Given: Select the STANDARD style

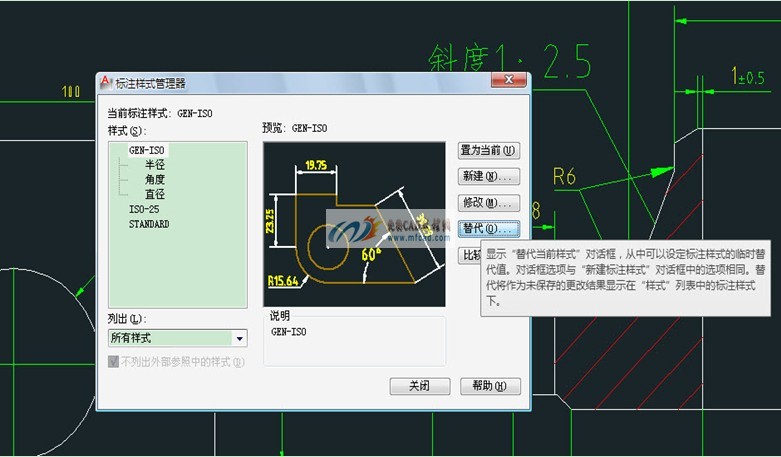Looking at the screenshot, I should 149,224.
